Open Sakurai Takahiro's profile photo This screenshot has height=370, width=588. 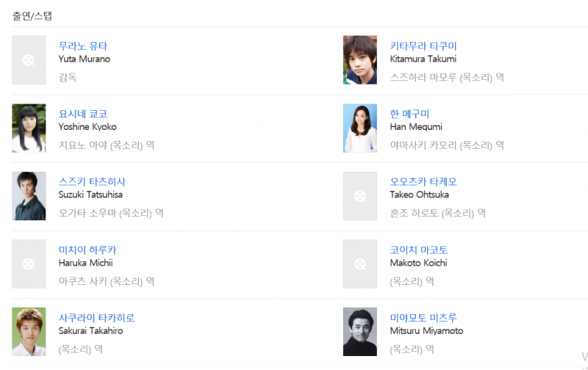click(29, 332)
